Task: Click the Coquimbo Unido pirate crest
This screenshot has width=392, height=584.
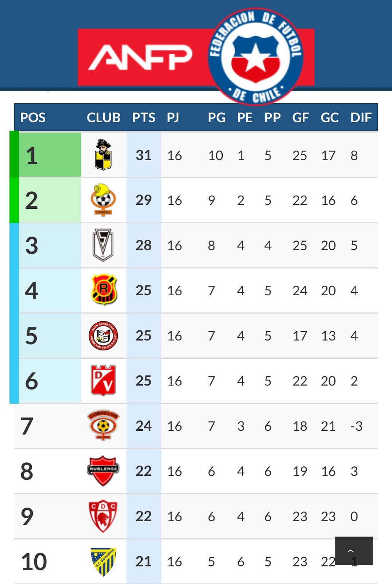Action: point(103,155)
